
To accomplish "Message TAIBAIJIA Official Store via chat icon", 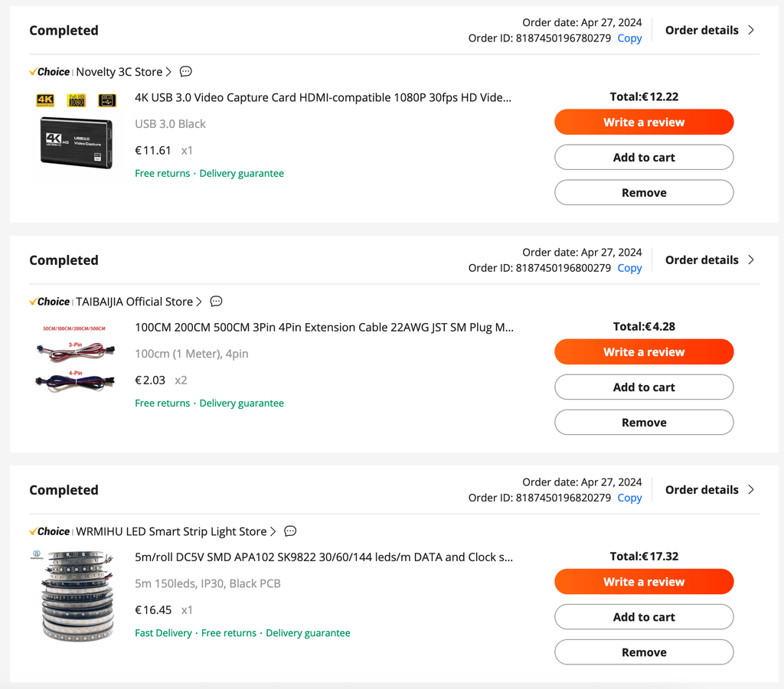I will 216,302.
